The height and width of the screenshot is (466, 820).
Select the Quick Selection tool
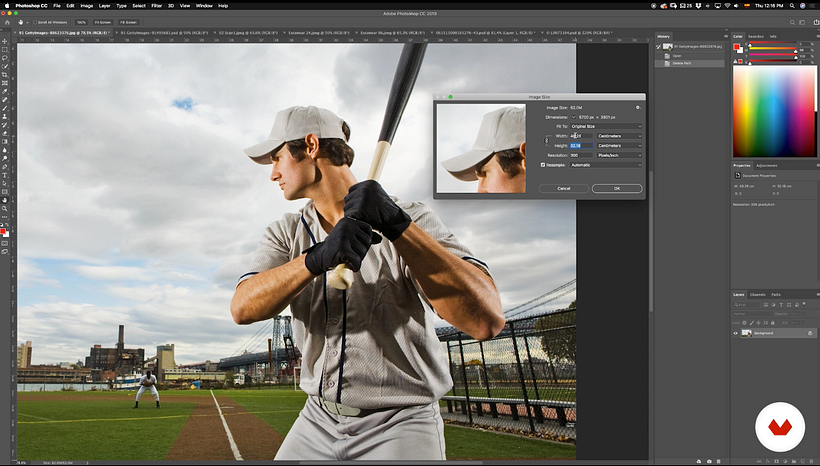point(5,66)
